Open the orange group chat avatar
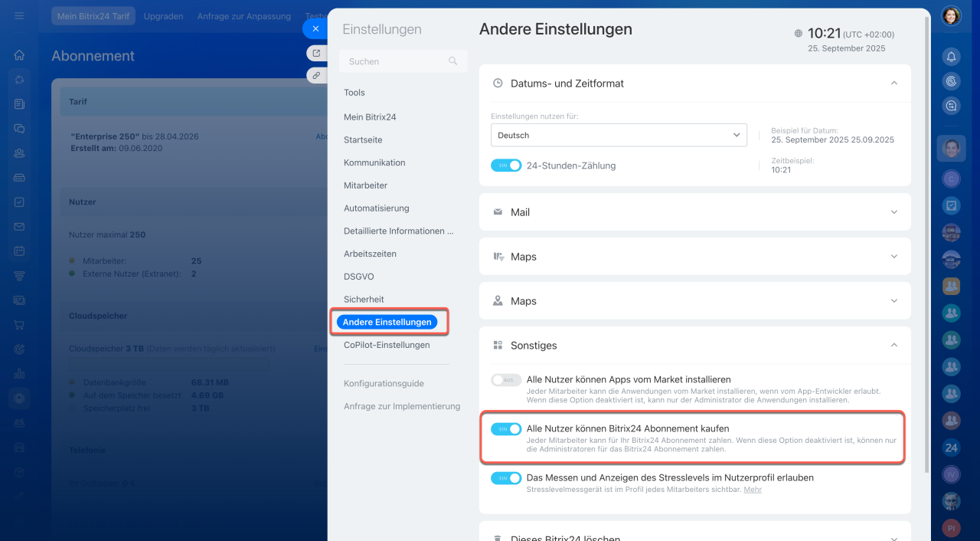980x541 pixels. pos(951,287)
